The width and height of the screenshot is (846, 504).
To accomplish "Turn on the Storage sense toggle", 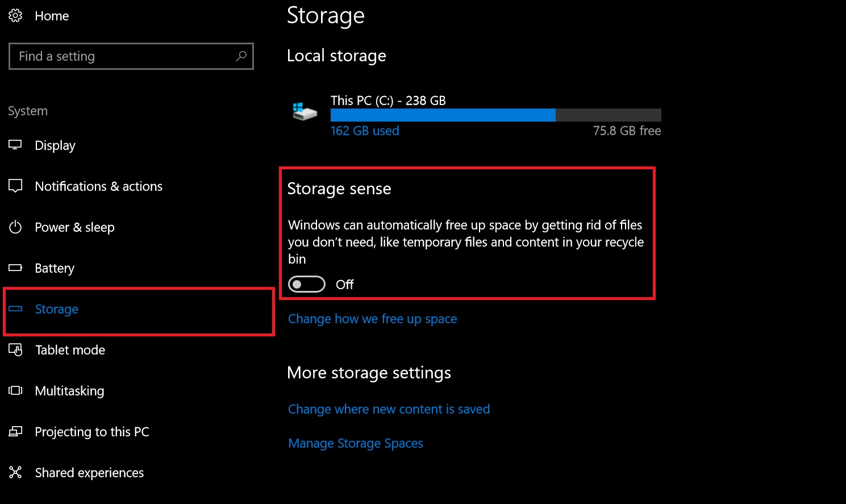I will (x=307, y=284).
